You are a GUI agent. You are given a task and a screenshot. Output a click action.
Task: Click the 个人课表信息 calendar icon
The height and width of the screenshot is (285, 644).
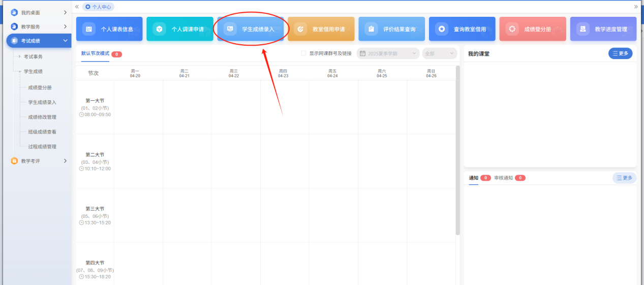pyautogui.click(x=89, y=29)
